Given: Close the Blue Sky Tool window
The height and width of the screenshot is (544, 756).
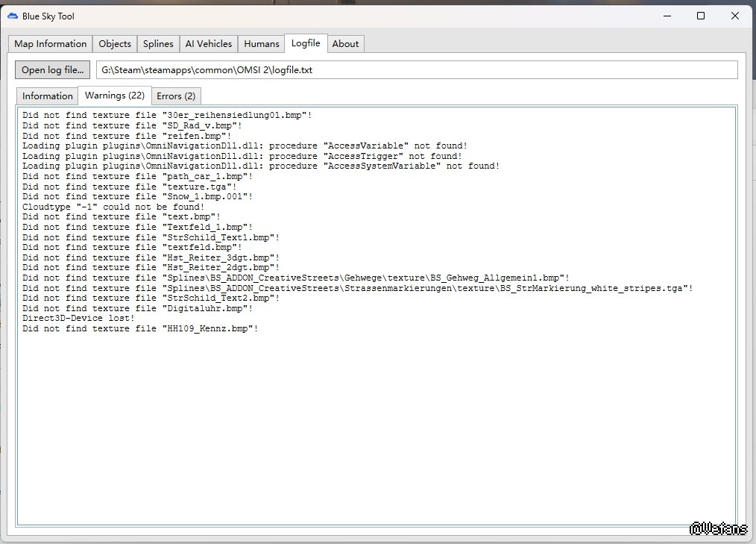Looking at the screenshot, I should tap(735, 16).
